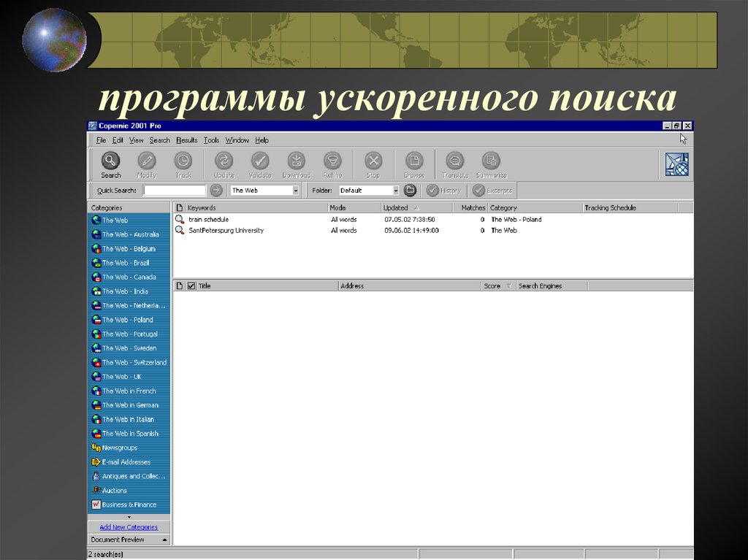This screenshot has height=560, width=748.
Task: Open The Web dropdown next to Quick Search
Action: coord(297,190)
